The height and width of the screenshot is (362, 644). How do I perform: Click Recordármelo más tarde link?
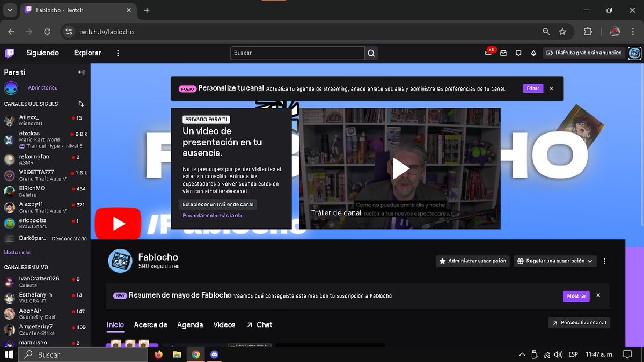[213, 215]
